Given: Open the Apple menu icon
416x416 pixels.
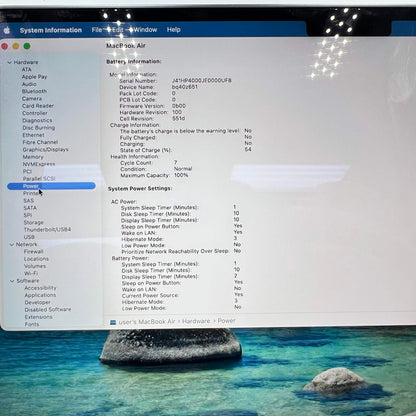Looking at the screenshot, I should (7, 31).
